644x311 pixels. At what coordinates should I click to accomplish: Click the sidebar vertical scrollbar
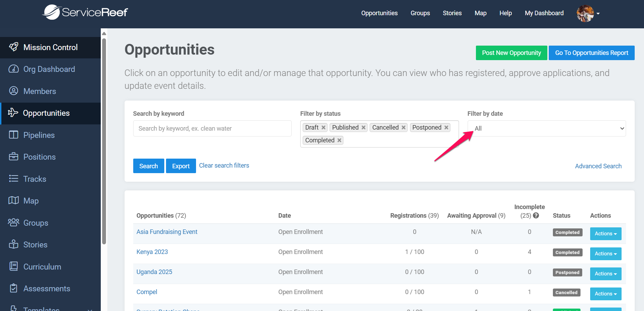(x=104, y=142)
